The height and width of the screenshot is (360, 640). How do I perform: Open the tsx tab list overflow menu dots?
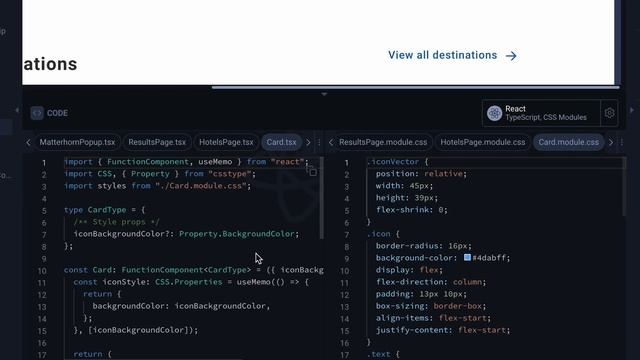point(319,142)
